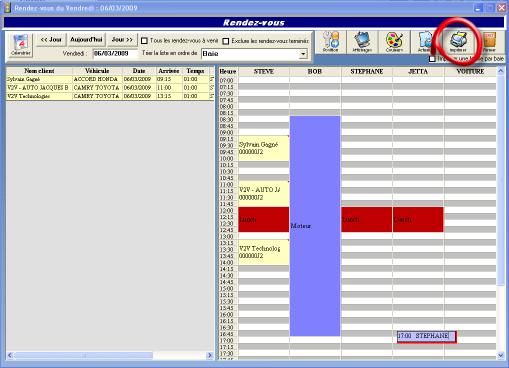Click the Nom client column header
The height and width of the screenshot is (368, 509).
point(39,71)
